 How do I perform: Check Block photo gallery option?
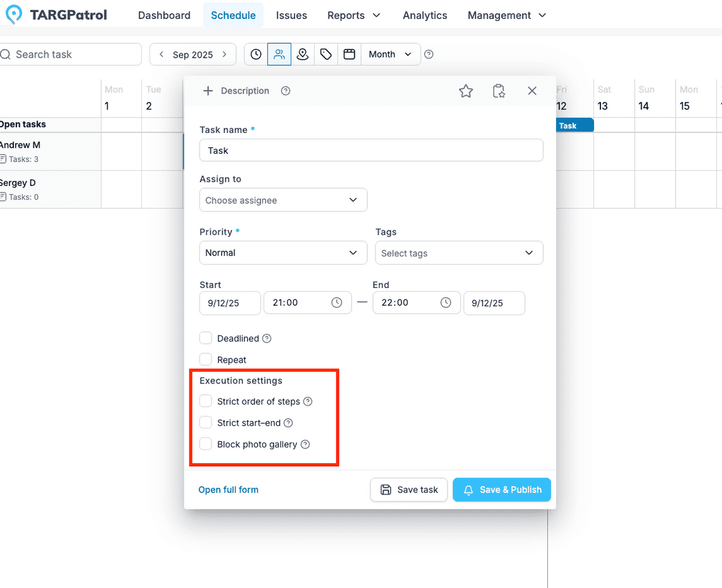coord(205,444)
